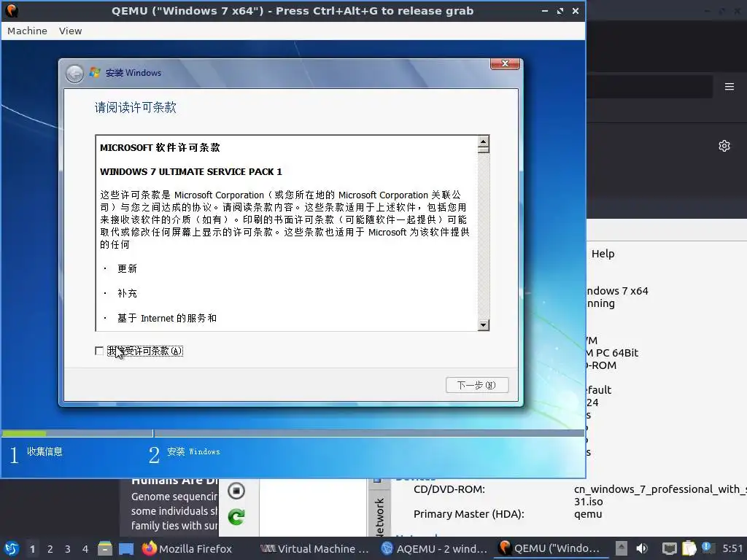Click the volume speaker tray icon
The image size is (747, 560).
(x=642, y=548)
